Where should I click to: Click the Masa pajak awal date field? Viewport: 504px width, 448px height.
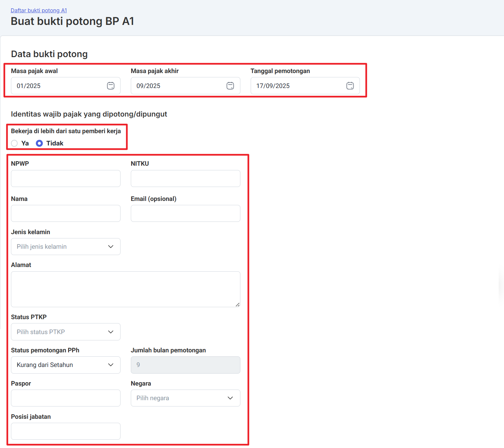pos(56,86)
